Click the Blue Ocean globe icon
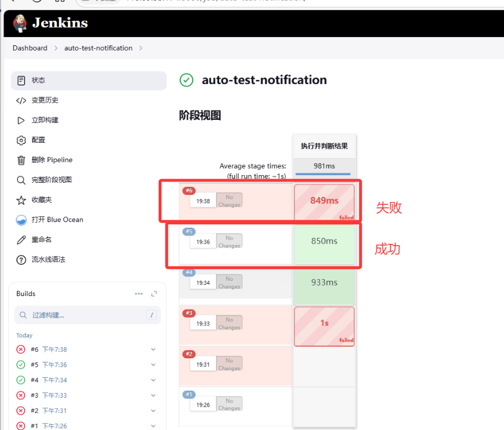504x430 pixels. (x=21, y=220)
